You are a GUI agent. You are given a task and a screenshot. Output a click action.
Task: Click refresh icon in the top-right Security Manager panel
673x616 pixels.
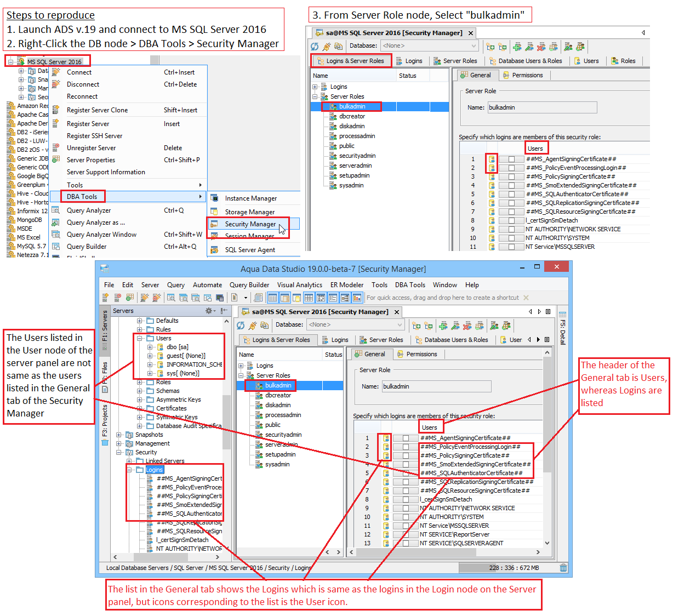[315, 46]
